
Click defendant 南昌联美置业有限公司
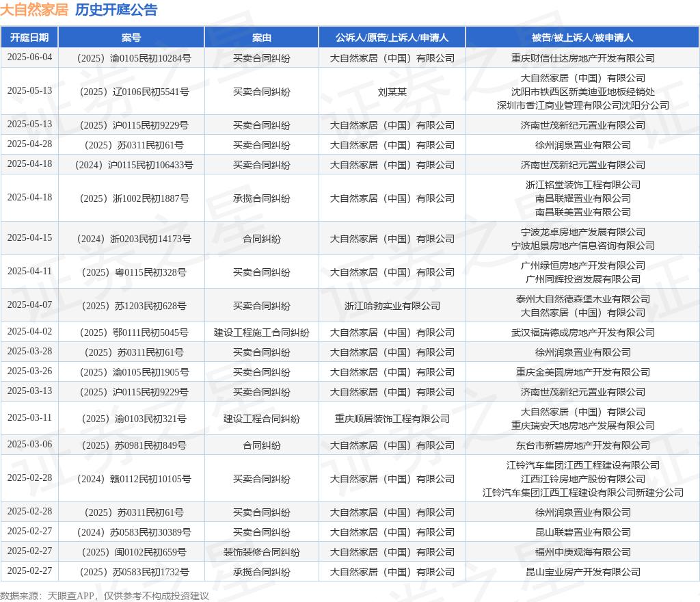[x=582, y=212]
